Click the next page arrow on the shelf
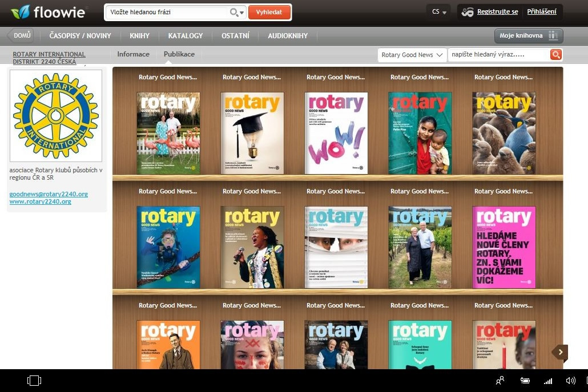Screen dimensions: 588x392 click(x=561, y=353)
